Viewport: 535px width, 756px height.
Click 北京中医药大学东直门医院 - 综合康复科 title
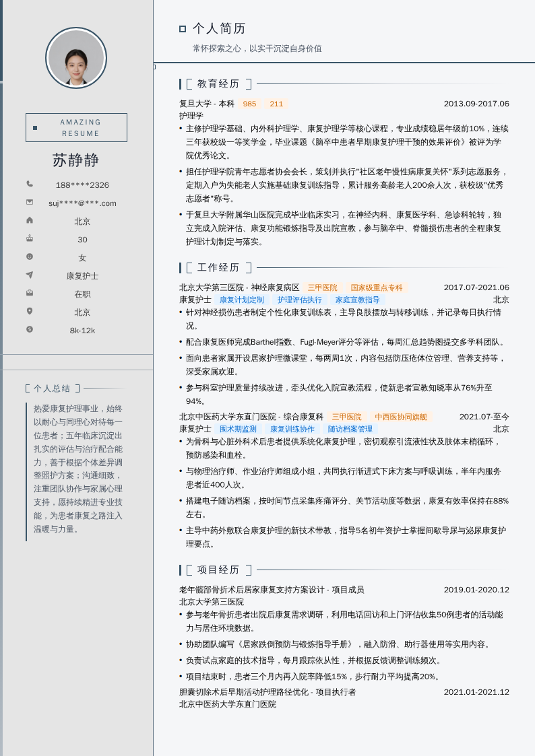pyautogui.click(x=251, y=417)
